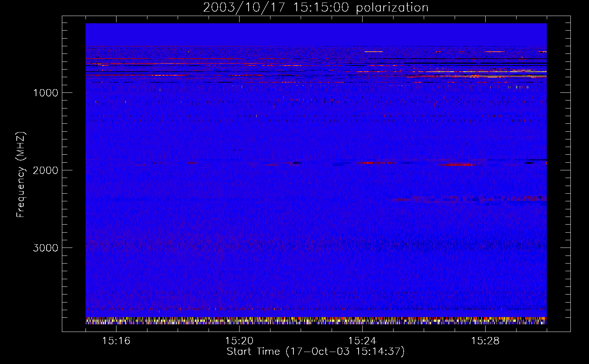Click the 3000 frequency tick label
Screen dimensions: 589x364
[46, 248]
